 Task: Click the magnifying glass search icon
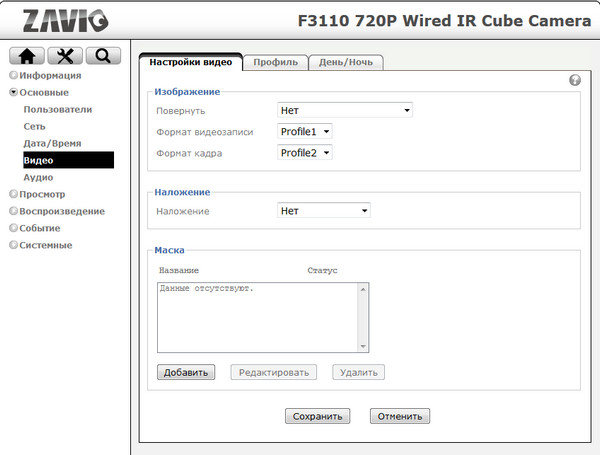pyautogui.click(x=103, y=56)
